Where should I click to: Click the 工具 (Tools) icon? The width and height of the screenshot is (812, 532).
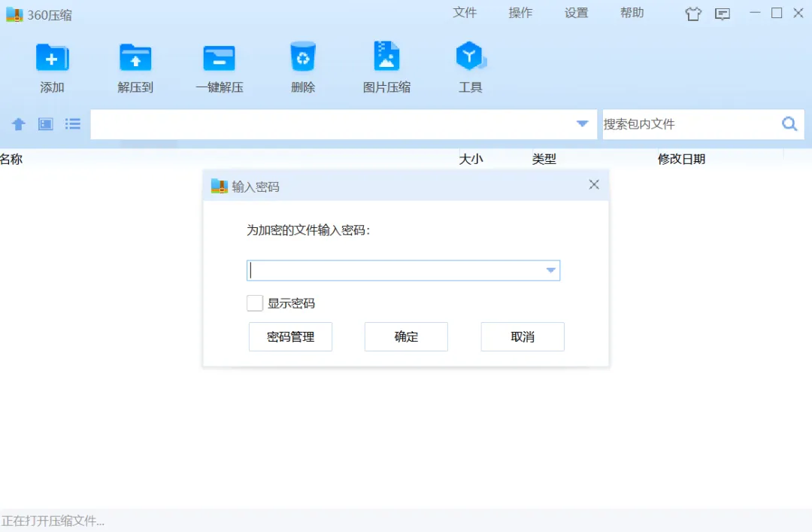coord(470,66)
